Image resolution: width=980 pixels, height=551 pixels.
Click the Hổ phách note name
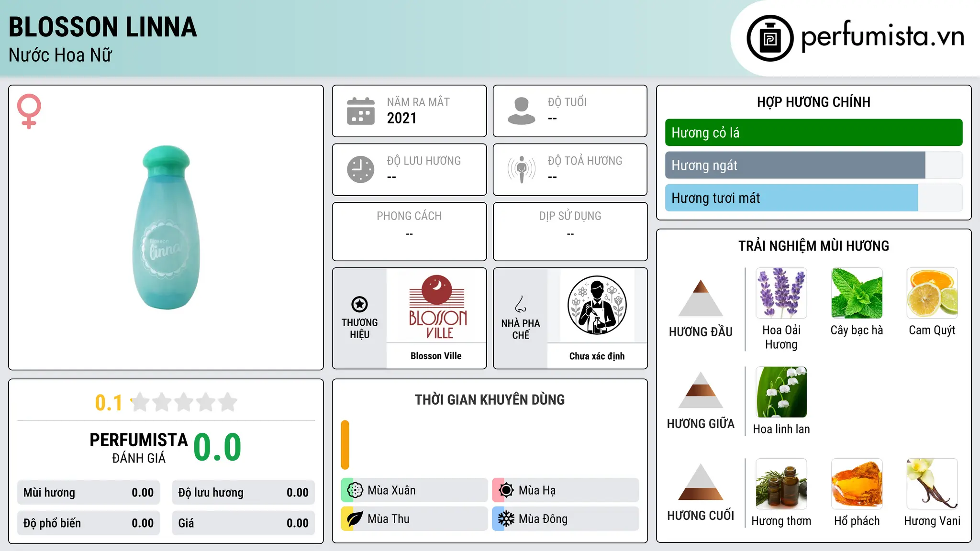tap(857, 521)
